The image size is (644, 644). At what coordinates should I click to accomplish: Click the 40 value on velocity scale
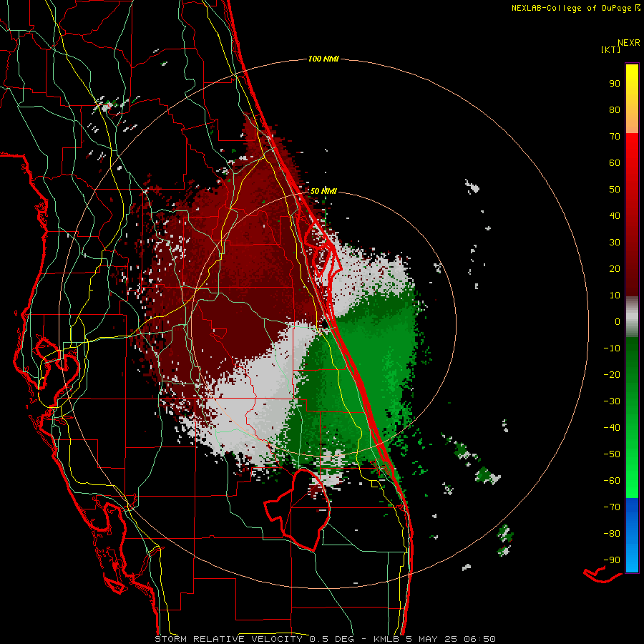pos(615,216)
